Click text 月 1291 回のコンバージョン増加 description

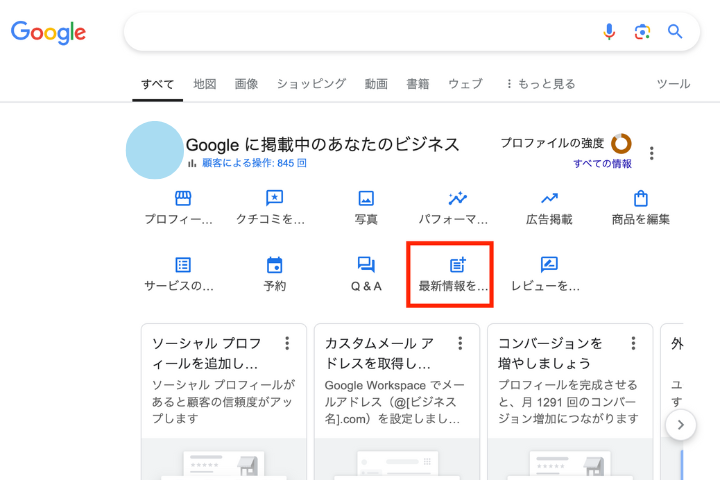click(x=568, y=402)
